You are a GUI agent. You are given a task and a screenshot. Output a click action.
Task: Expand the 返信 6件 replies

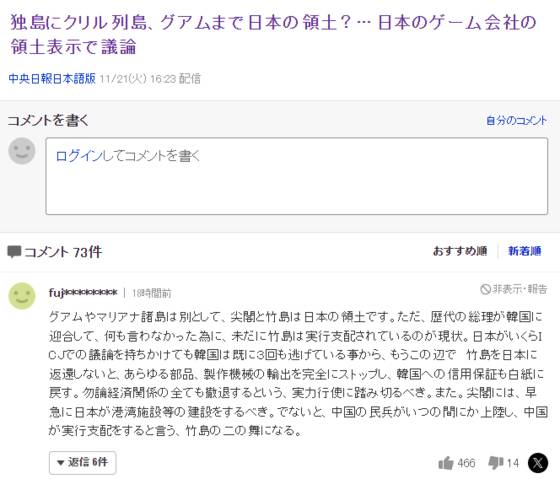pos(82,463)
